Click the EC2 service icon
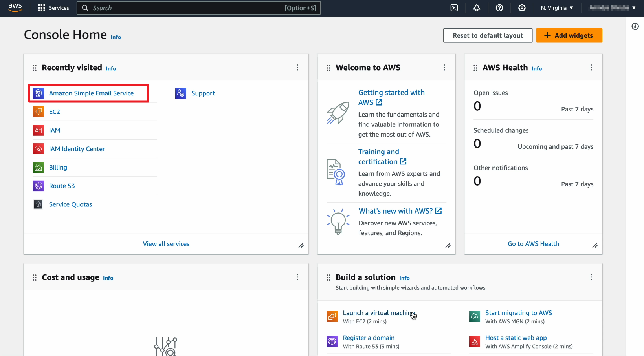Screen dimensions: 644x356 click(x=38, y=112)
